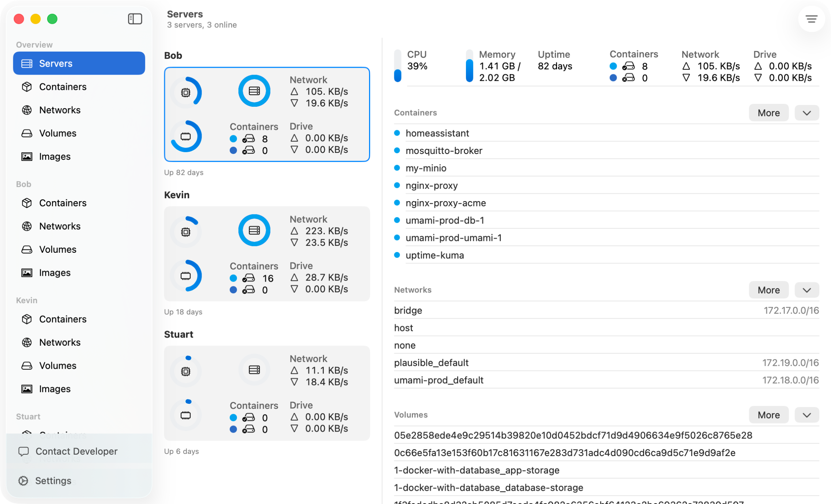Open the filter menu icon at top right
831x504 pixels.
pyautogui.click(x=811, y=19)
